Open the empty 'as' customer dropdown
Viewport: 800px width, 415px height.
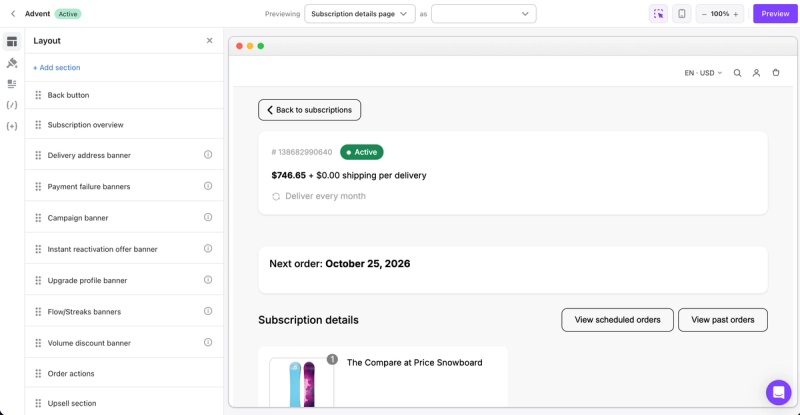(x=484, y=14)
